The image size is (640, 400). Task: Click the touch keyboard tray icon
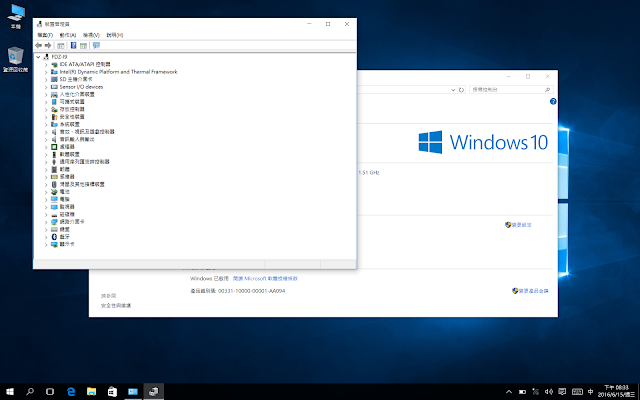point(577,392)
